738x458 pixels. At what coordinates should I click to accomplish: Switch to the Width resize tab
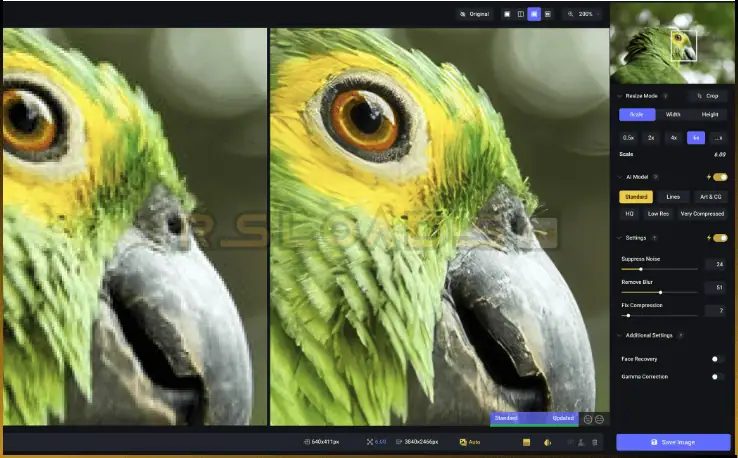click(673, 114)
